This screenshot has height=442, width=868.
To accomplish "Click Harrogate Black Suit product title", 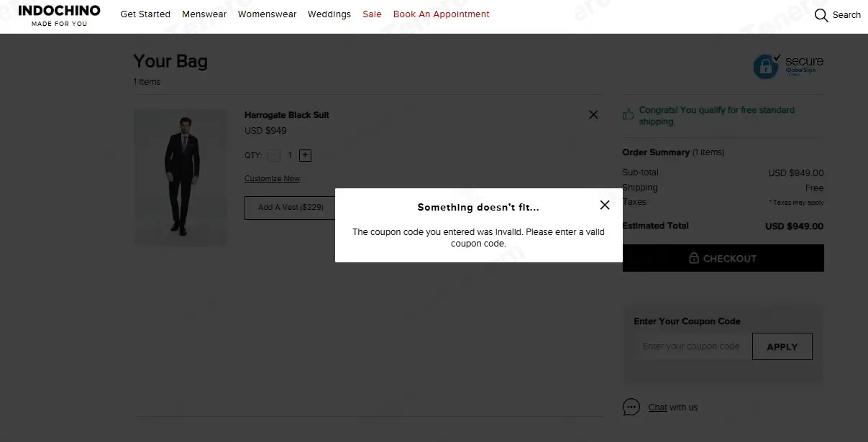I will pos(287,115).
